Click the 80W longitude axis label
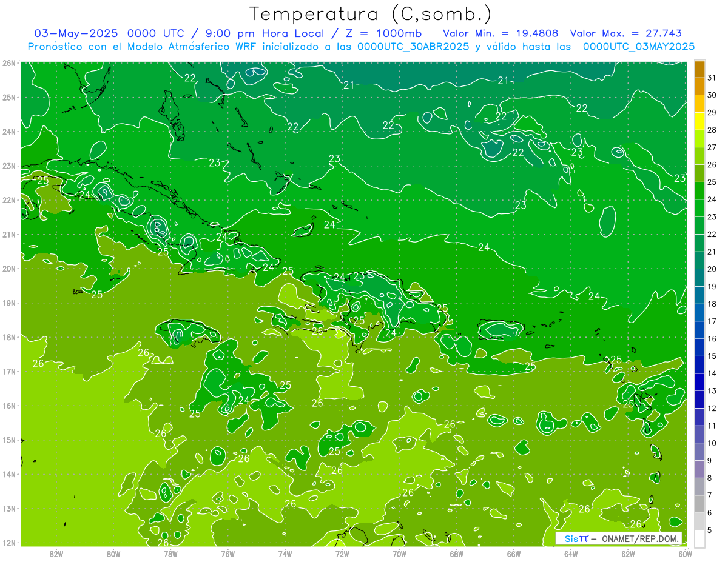This screenshot has width=728, height=562. [113, 554]
